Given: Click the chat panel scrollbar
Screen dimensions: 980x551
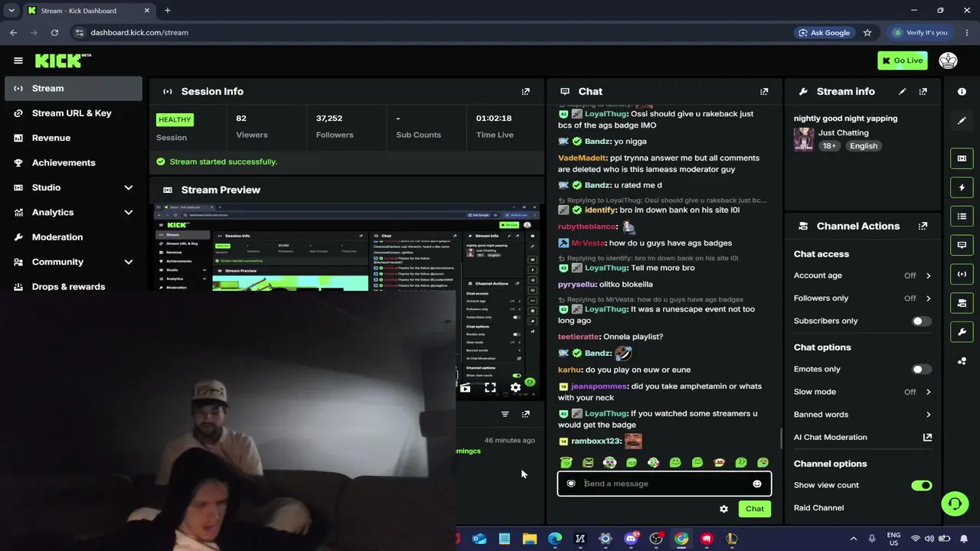Looking at the screenshot, I should [781, 439].
